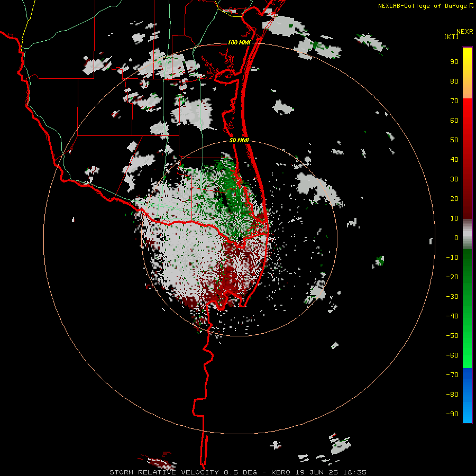This screenshot has height=476, width=476.
Task: Click the 30 value on the velocity scale
Action: click(454, 179)
